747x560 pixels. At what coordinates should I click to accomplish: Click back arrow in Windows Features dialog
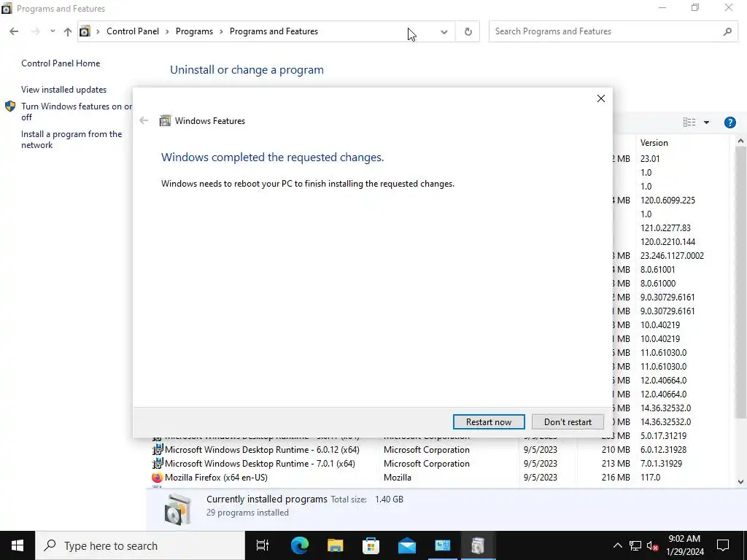[x=144, y=120]
